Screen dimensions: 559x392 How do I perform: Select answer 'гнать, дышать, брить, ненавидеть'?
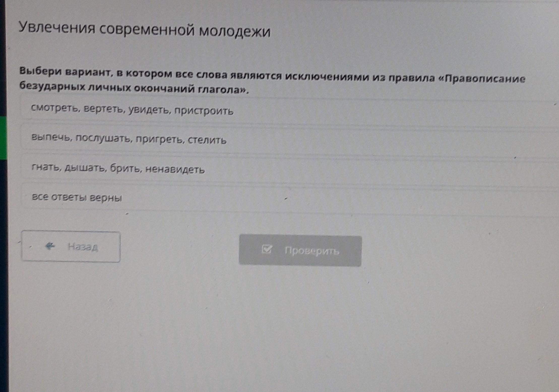coord(118,168)
